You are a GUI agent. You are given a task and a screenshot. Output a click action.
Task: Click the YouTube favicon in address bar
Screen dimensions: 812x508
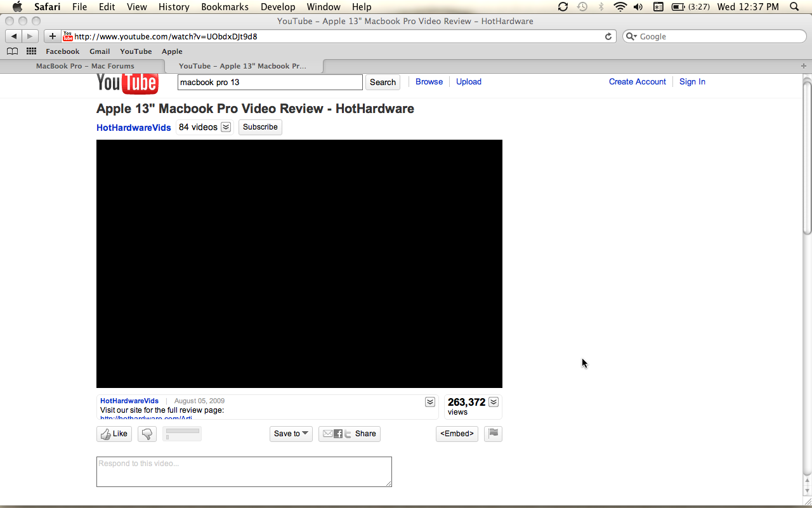coord(67,36)
